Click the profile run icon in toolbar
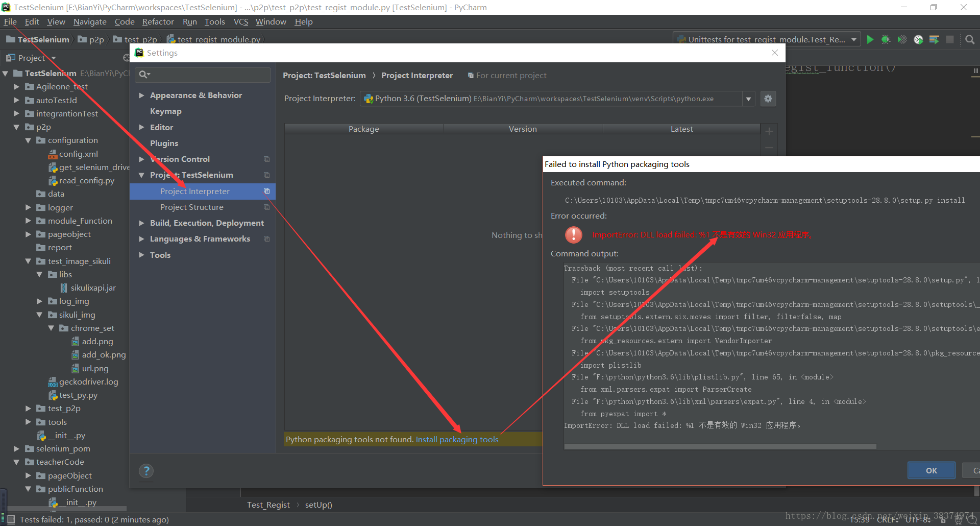Viewport: 980px width, 526px height. [918, 39]
